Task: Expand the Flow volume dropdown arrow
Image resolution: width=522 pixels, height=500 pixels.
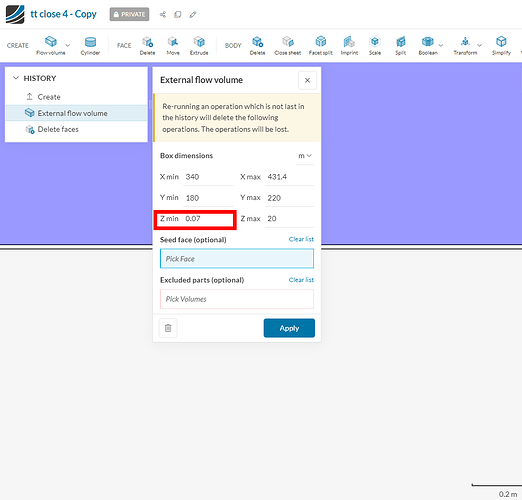Action: (x=68, y=45)
